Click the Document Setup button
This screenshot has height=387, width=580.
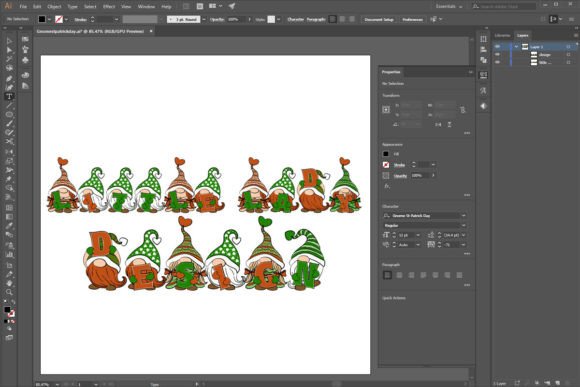(379, 19)
